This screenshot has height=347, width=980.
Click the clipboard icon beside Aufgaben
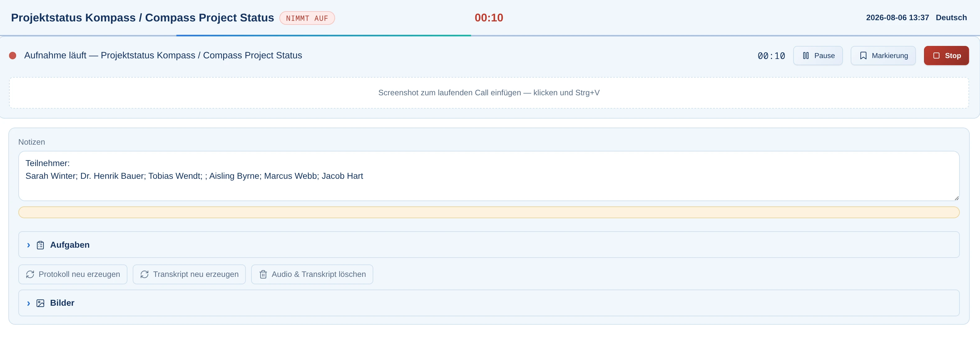pos(40,245)
